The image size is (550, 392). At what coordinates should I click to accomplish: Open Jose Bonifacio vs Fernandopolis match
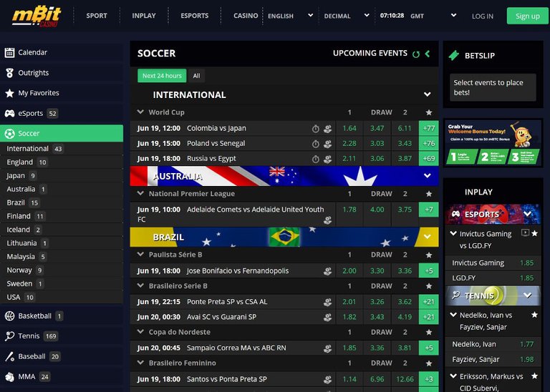click(x=238, y=271)
